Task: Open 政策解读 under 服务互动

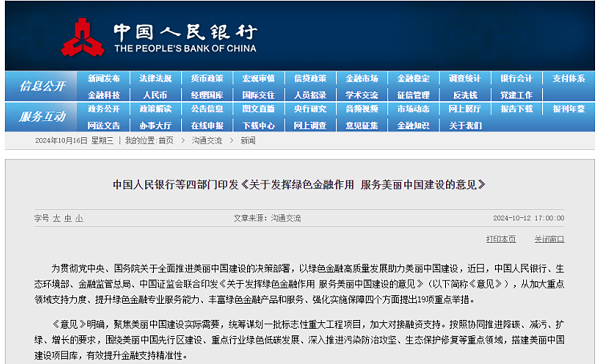Action: point(155,109)
